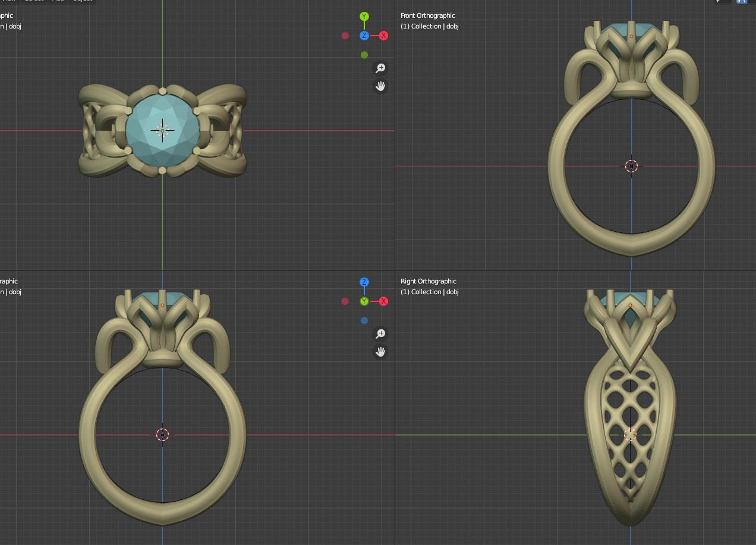Click "(1) Collection | dobj" under Front Orthographic

(x=430, y=26)
